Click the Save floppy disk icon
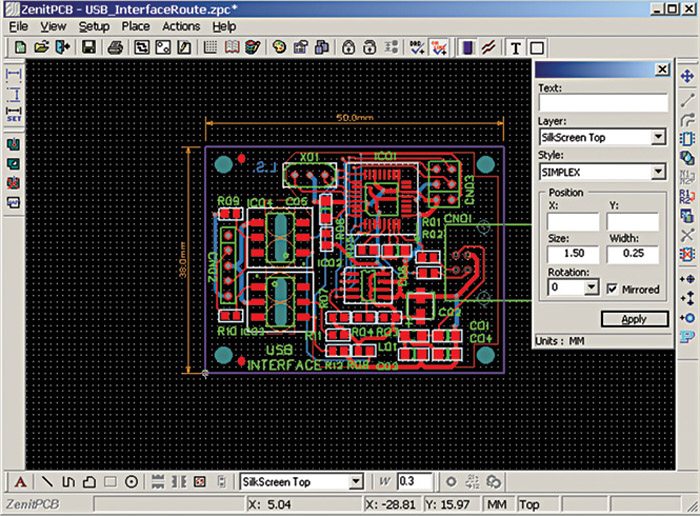Viewport: 700px width, 516px height. coord(88,47)
